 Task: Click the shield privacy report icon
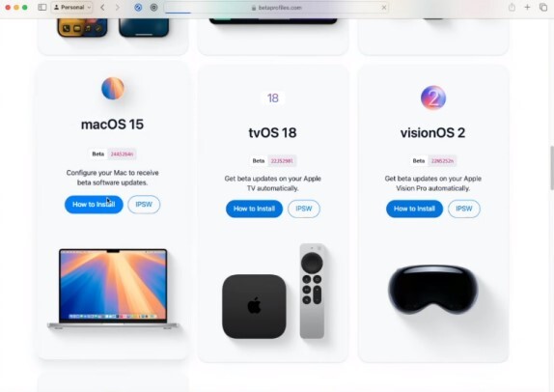153,7
